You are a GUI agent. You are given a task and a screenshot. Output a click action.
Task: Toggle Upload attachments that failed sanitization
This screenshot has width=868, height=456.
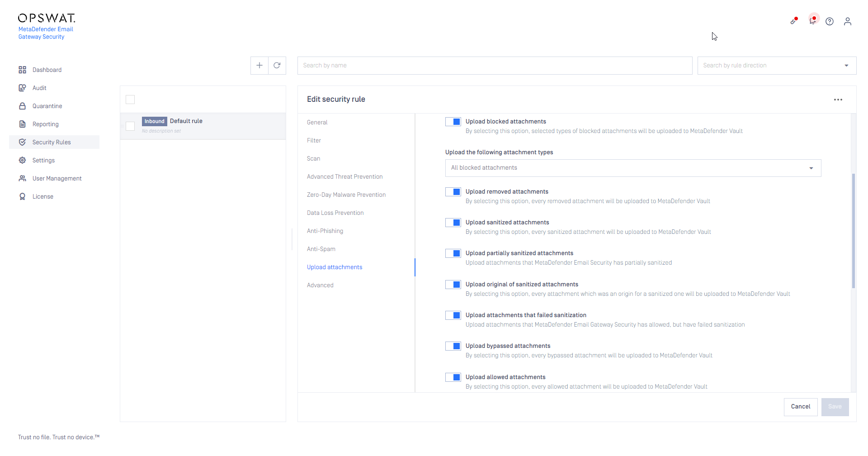tap(453, 315)
